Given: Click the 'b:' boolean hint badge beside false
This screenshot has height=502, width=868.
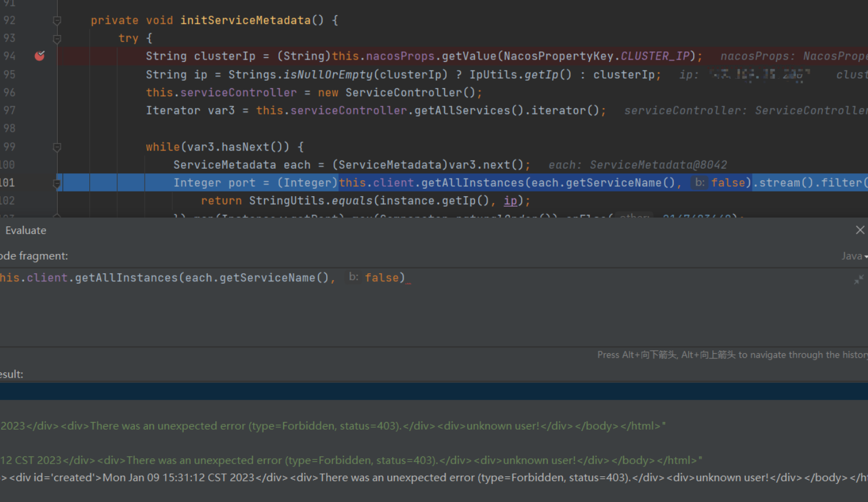Looking at the screenshot, I should pyautogui.click(x=353, y=277).
